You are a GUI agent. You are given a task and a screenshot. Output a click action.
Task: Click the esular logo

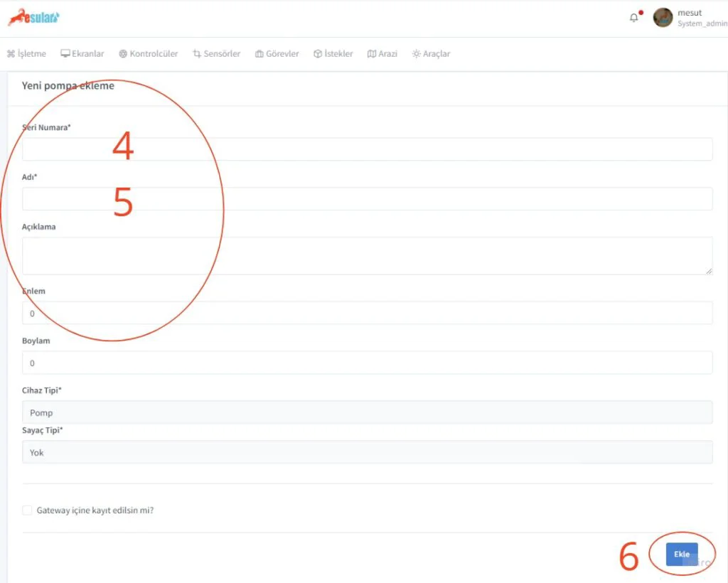click(x=33, y=18)
